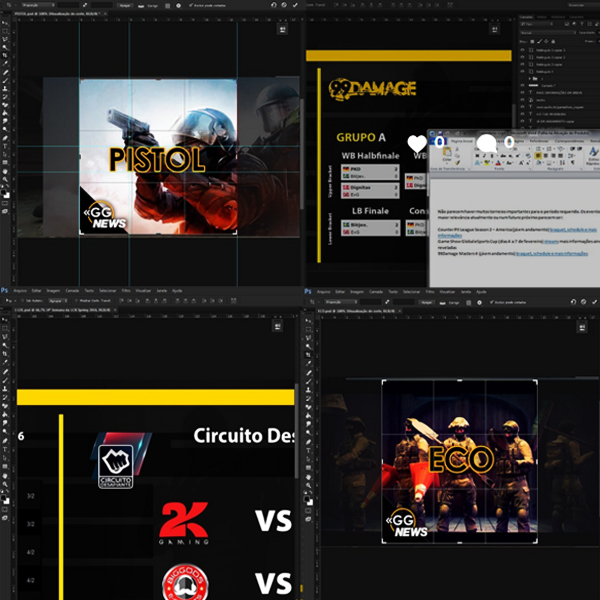Viewport: 600px width, 600px height.
Task: Open the Camada menu in the Circuito window
Action: 72,291
